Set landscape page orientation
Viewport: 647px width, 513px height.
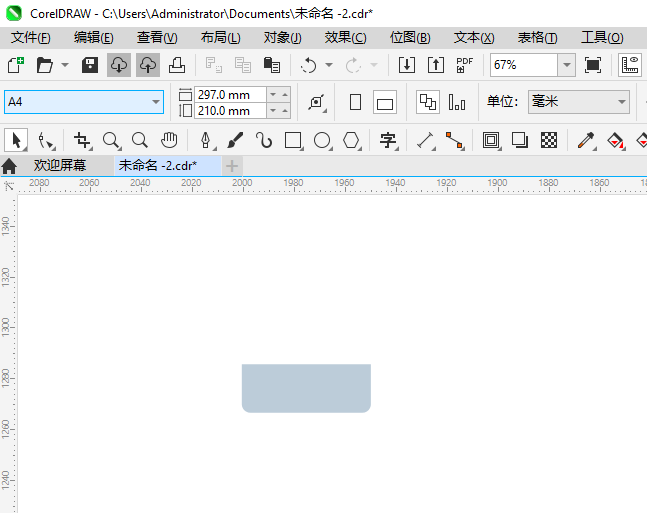coord(385,102)
